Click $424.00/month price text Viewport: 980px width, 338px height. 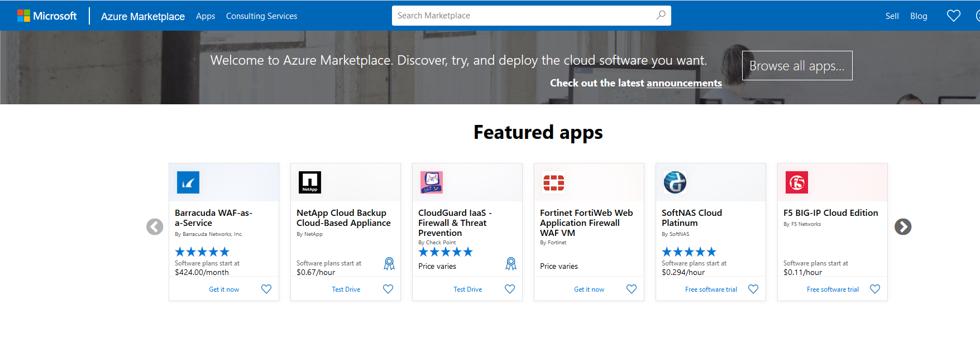[202, 273]
